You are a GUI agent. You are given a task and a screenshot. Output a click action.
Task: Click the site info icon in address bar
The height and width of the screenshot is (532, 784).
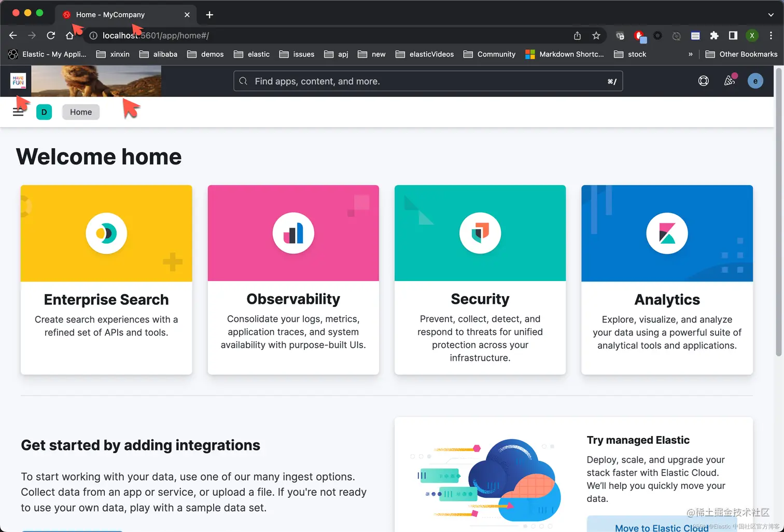tap(93, 36)
